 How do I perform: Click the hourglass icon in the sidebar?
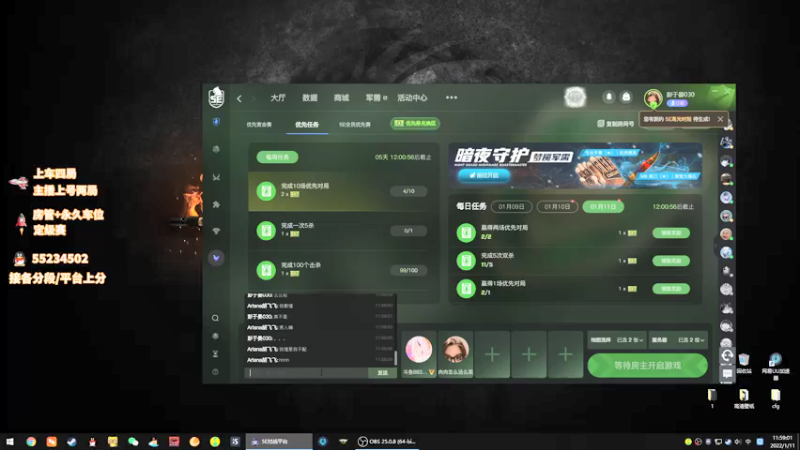coord(215,354)
